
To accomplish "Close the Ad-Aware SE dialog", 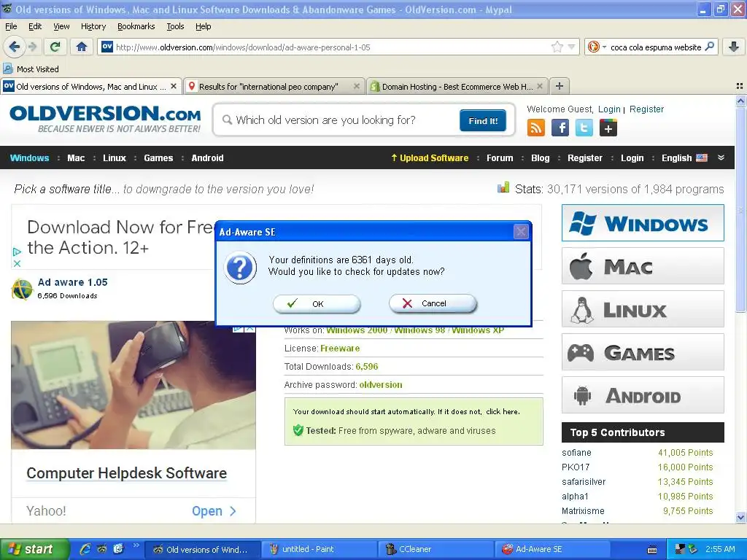I will (521, 232).
